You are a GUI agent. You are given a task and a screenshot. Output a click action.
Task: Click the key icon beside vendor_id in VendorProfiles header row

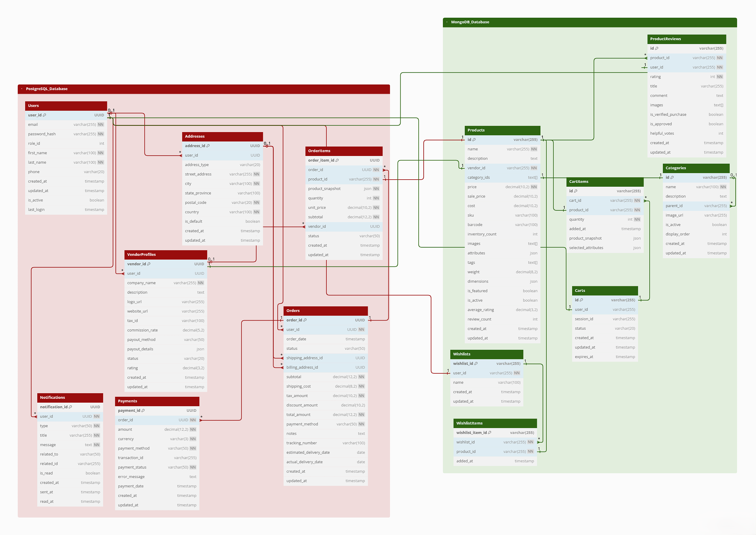tap(149, 264)
